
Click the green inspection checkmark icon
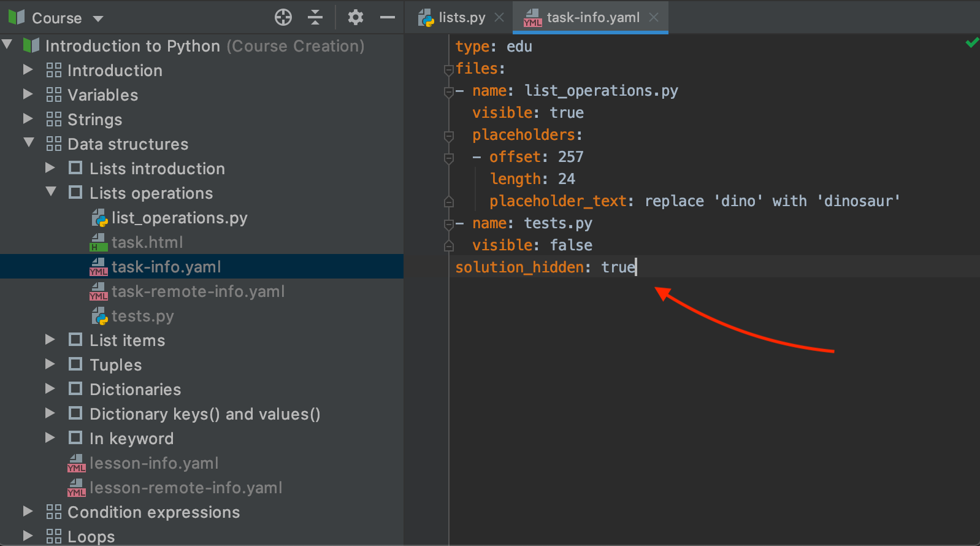tap(972, 43)
